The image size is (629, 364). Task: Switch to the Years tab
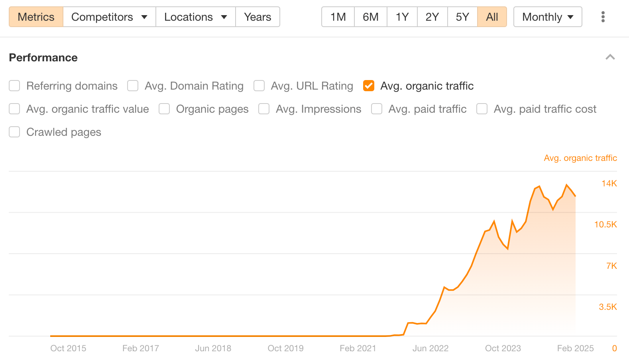[257, 17]
